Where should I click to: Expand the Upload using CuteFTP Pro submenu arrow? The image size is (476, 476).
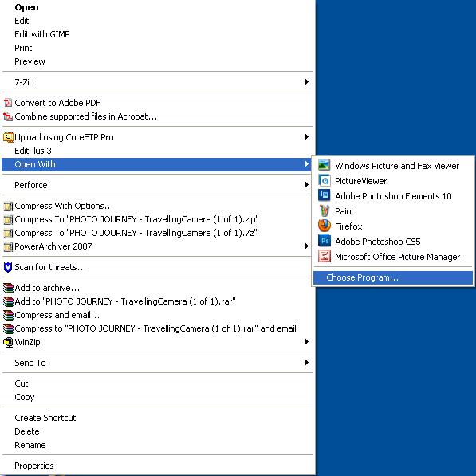click(x=307, y=137)
